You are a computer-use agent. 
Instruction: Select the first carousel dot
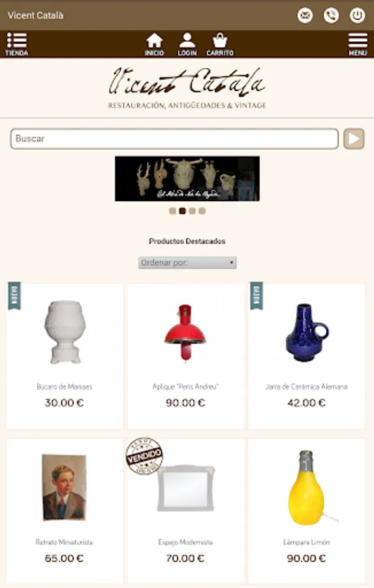click(x=172, y=211)
